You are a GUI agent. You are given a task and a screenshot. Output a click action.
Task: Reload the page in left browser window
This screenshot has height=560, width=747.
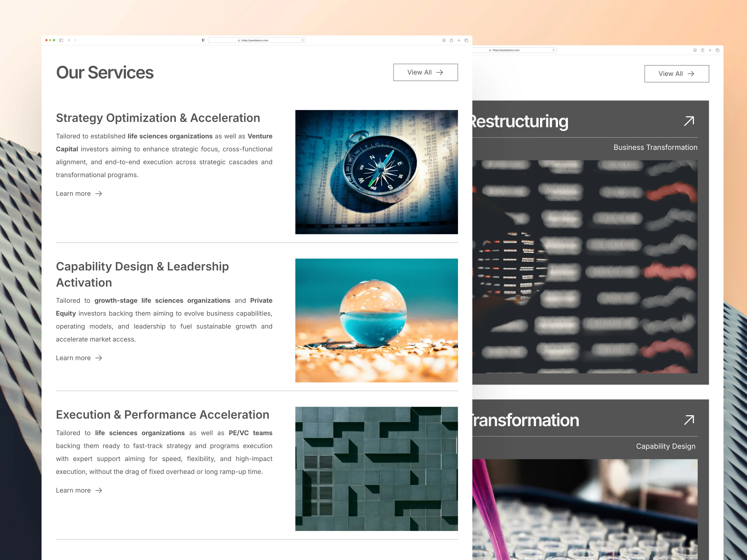point(303,40)
